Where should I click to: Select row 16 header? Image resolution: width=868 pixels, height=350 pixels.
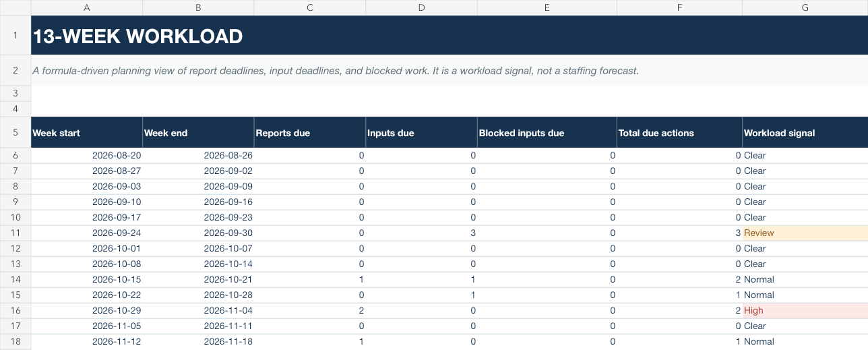[x=15, y=310]
